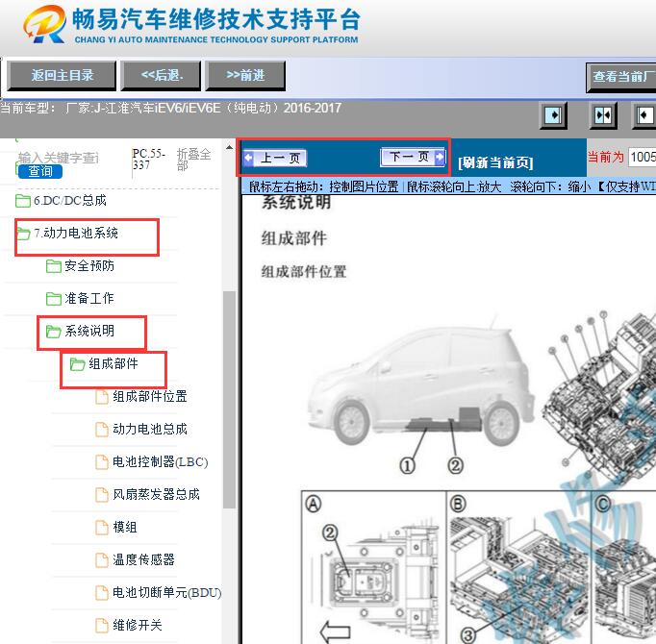Go to next page with 下一页
The width and height of the screenshot is (656, 644).
[x=413, y=157]
